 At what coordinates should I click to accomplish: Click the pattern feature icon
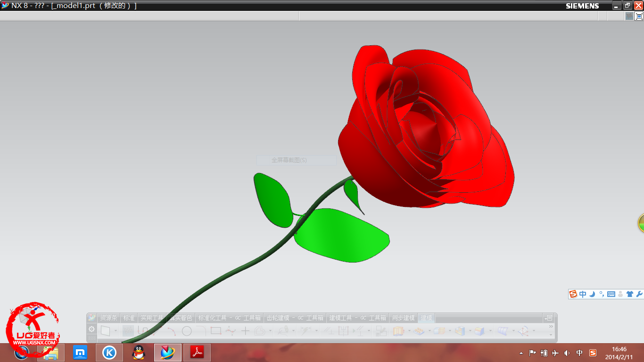(x=419, y=331)
